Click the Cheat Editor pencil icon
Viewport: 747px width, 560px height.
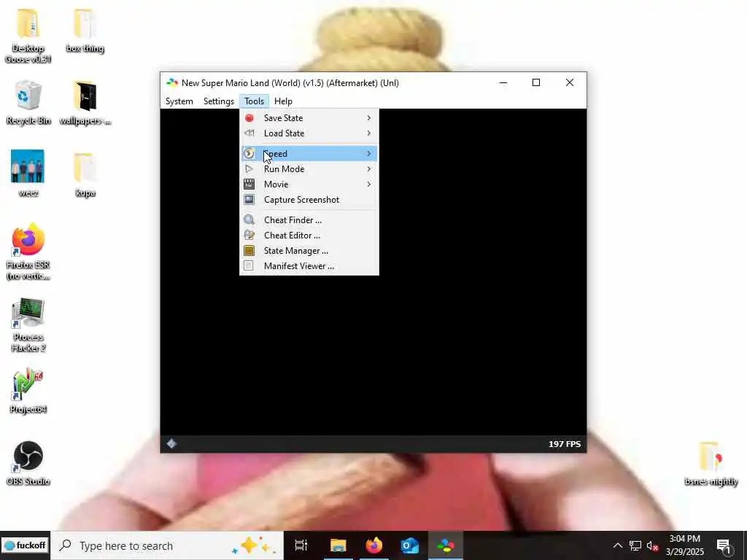coord(249,236)
